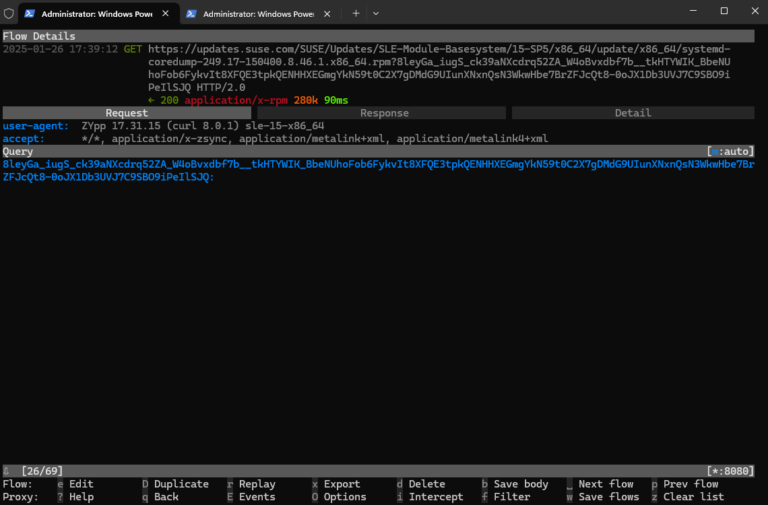The height and width of the screenshot is (505, 768).
Task: Click the [26/69] flow counter
Action: click(x=42, y=471)
